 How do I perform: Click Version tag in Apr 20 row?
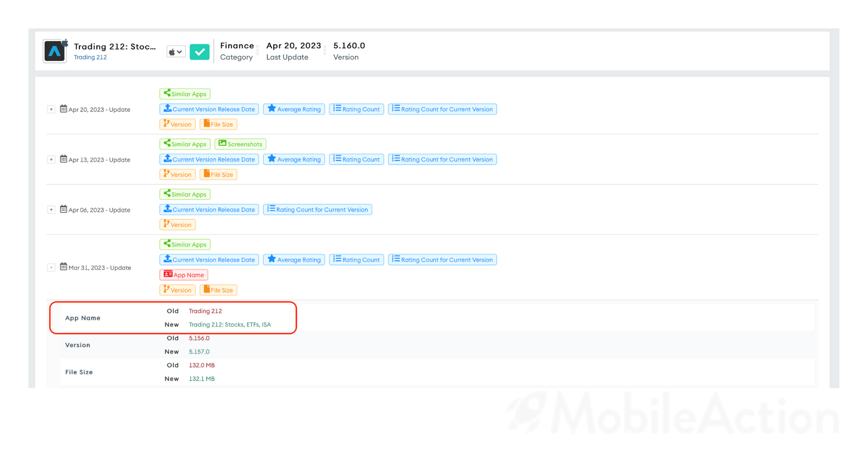[x=178, y=124]
